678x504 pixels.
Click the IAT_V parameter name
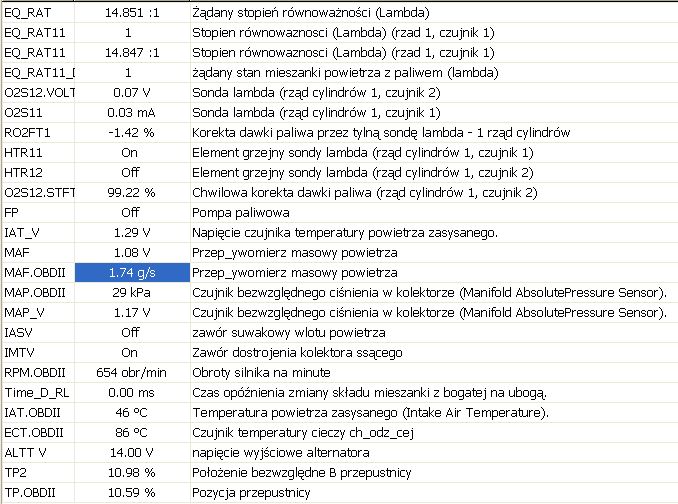pos(22,233)
